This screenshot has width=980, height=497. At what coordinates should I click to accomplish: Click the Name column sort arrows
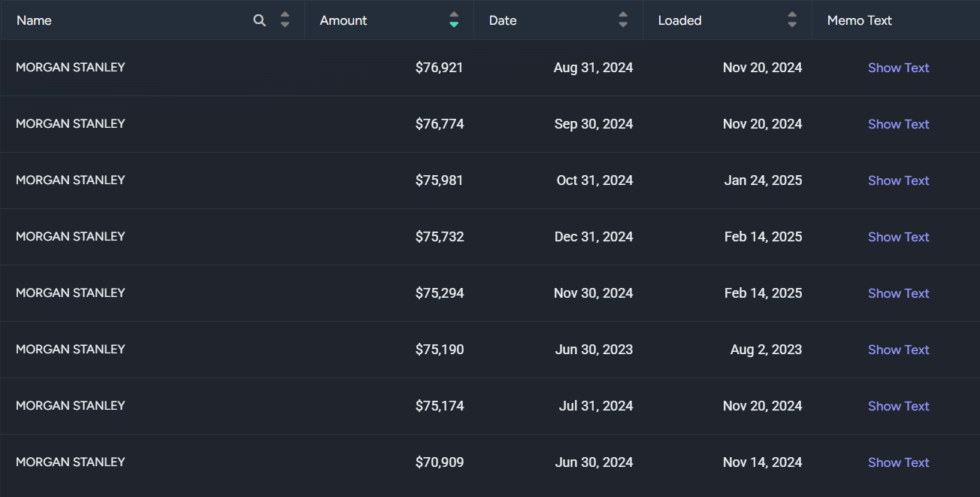(x=285, y=20)
